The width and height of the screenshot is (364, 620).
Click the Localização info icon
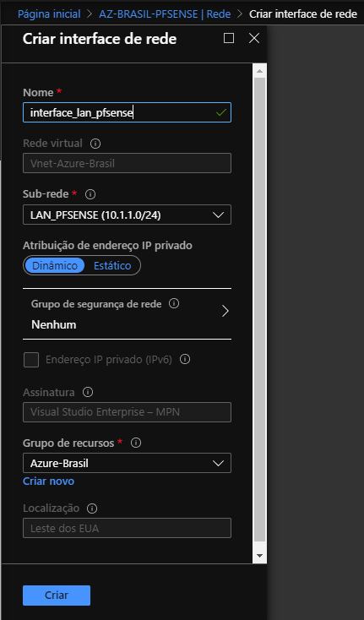click(x=92, y=509)
